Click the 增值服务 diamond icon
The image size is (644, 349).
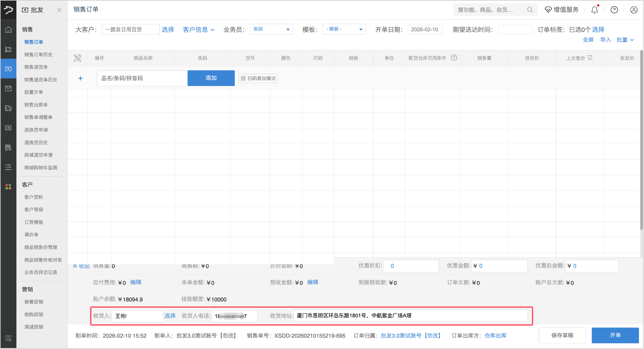pos(548,9)
